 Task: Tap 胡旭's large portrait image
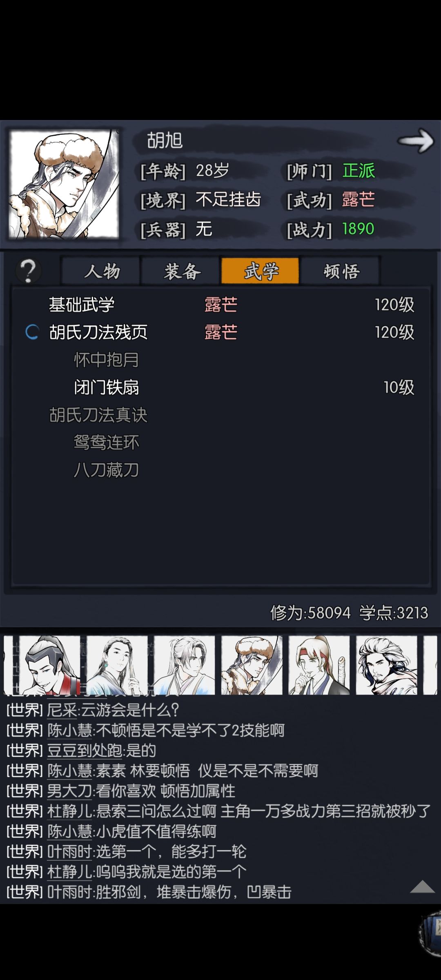(x=64, y=184)
